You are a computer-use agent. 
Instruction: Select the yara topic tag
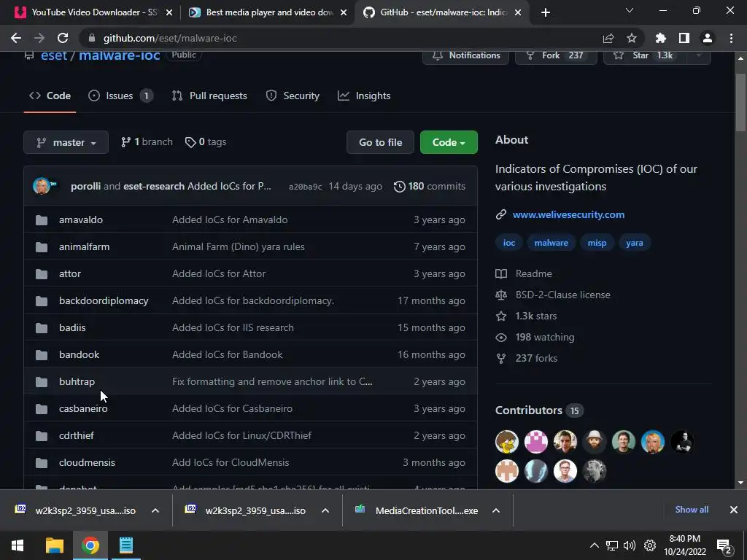coord(635,243)
